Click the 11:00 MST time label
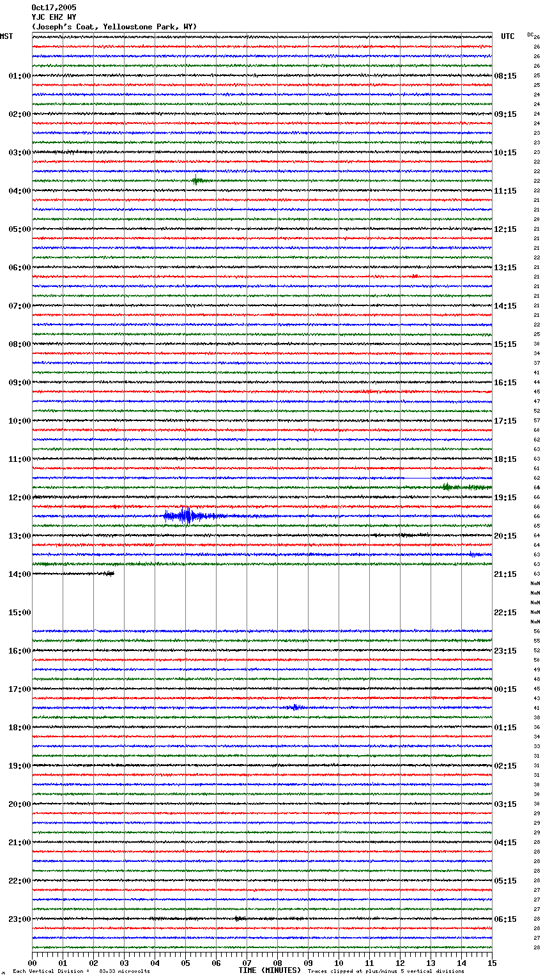Viewport: 543px width, 980px height. tap(20, 459)
